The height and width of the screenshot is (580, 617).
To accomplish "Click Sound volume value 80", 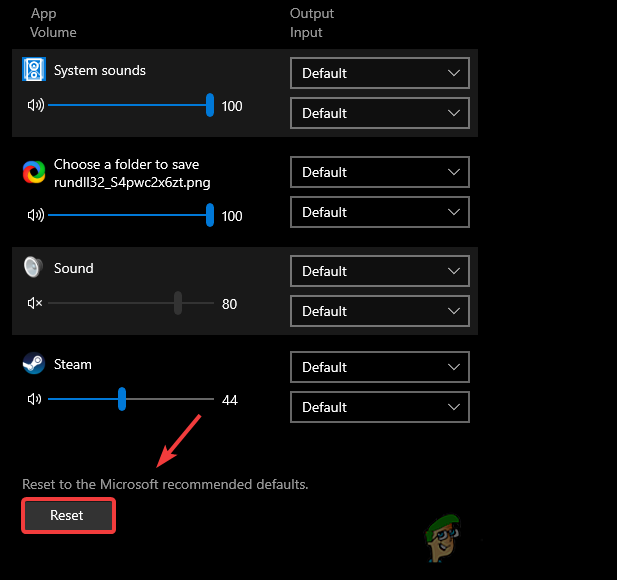I will point(229,304).
